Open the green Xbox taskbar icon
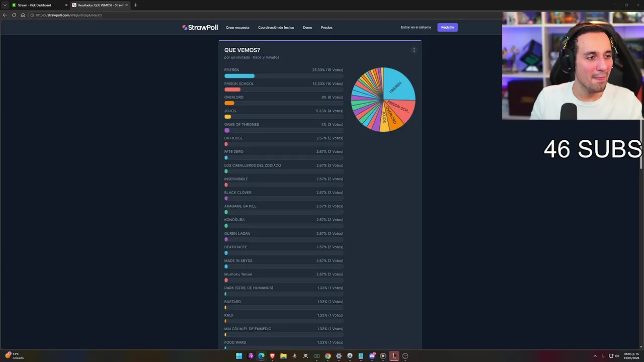The height and width of the screenshot is (362, 644). 316,356
